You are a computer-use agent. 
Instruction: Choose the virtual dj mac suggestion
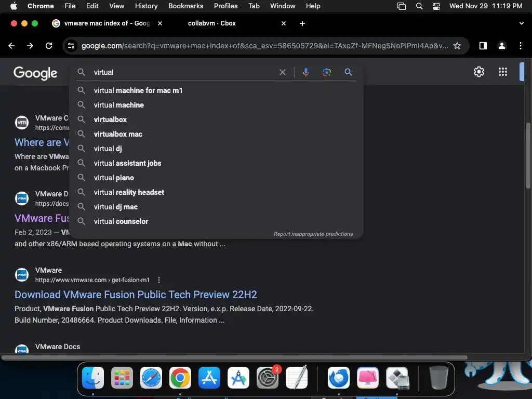pyautogui.click(x=217, y=207)
